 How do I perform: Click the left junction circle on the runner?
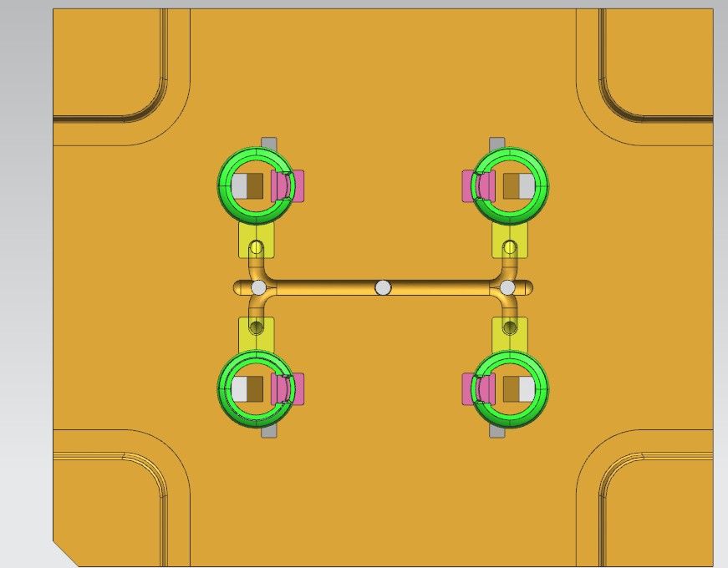point(258,288)
